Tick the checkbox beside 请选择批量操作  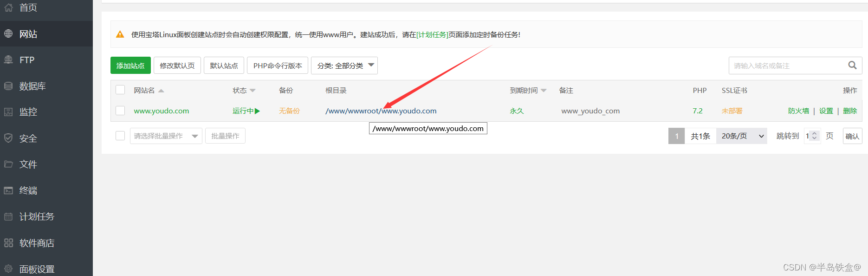[120, 136]
